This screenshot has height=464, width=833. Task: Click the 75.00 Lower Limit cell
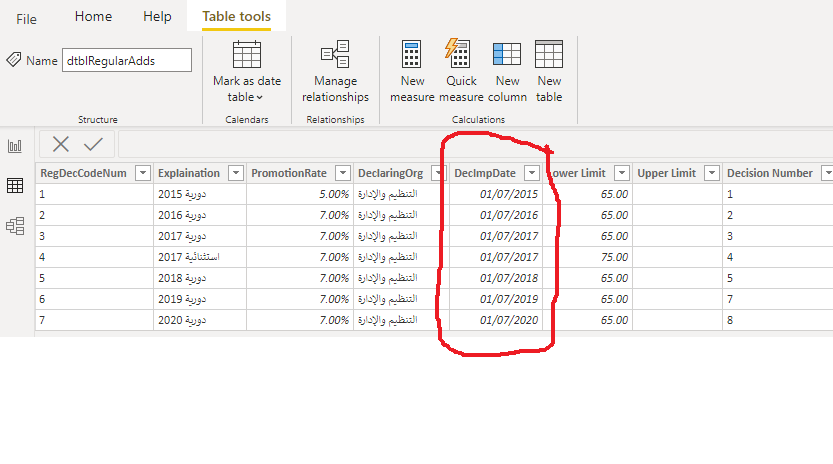[588, 257]
